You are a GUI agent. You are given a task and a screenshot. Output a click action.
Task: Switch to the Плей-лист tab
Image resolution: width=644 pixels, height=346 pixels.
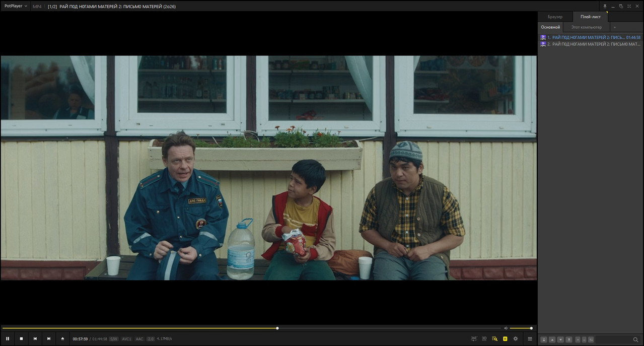tap(590, 17)
